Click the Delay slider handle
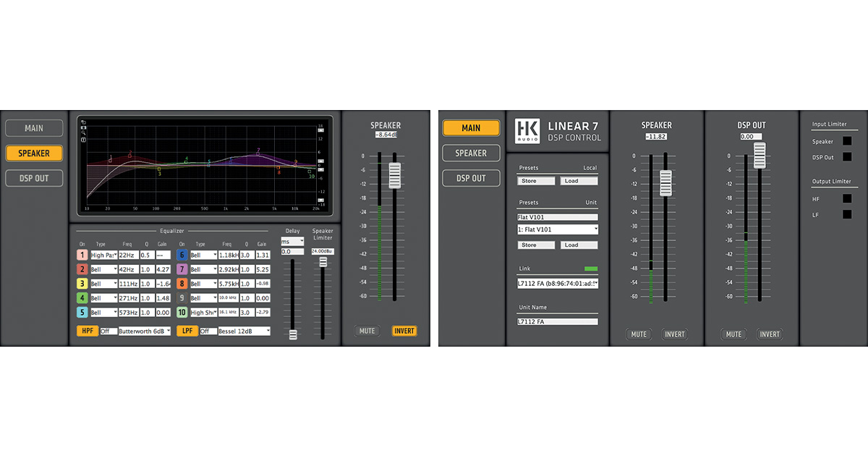The width and height of the screenshot is (868, 456). click(293, 334)
